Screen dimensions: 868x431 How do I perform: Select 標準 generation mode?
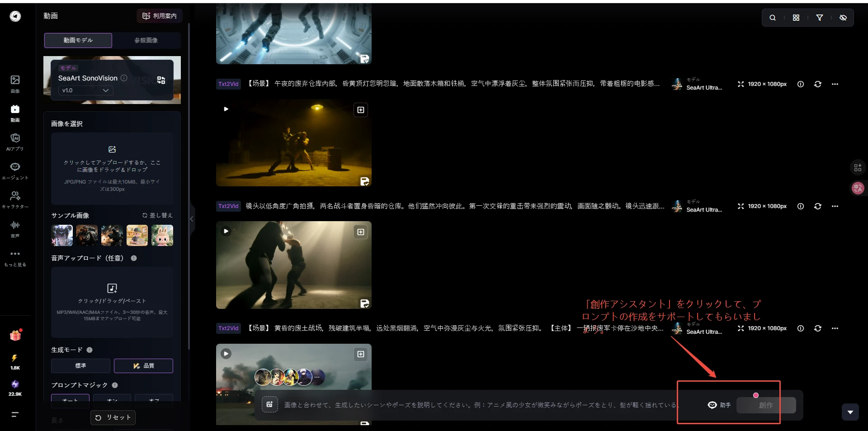tap(80, 365)
